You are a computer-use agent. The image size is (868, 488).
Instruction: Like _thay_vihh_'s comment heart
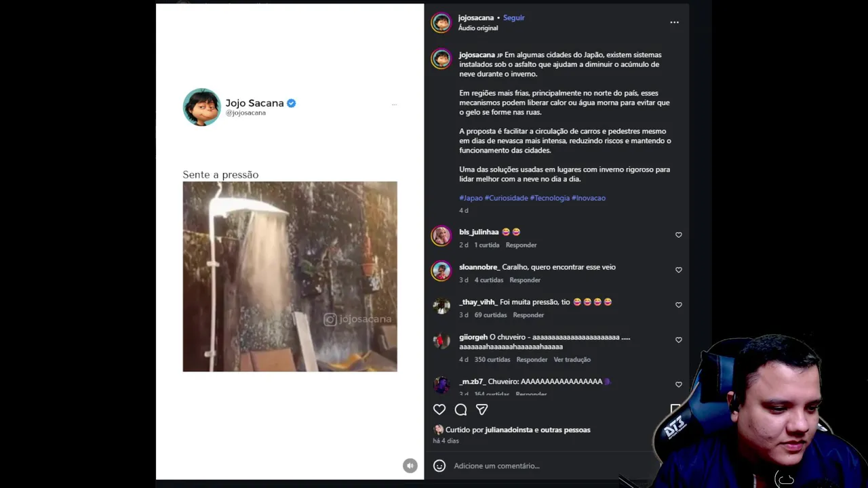(678, 305)
